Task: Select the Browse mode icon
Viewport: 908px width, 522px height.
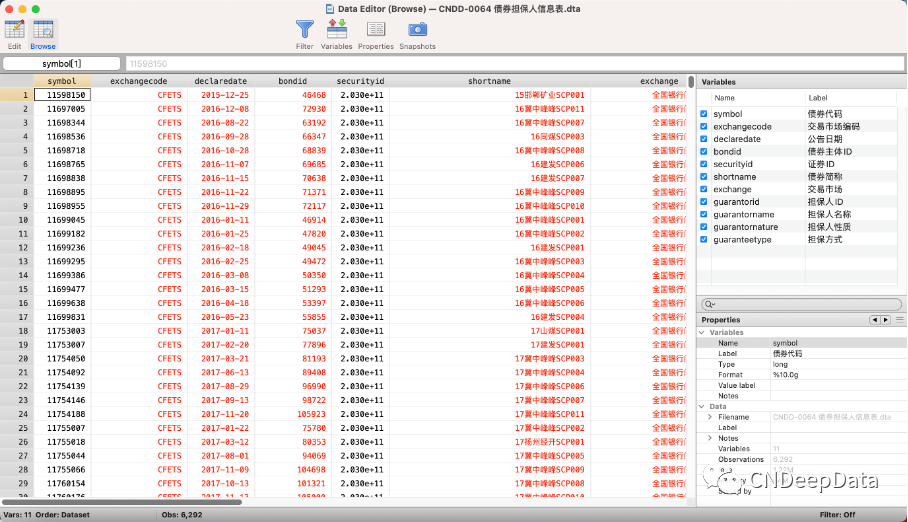Action: pyautogui.click(x=43, y=30)
